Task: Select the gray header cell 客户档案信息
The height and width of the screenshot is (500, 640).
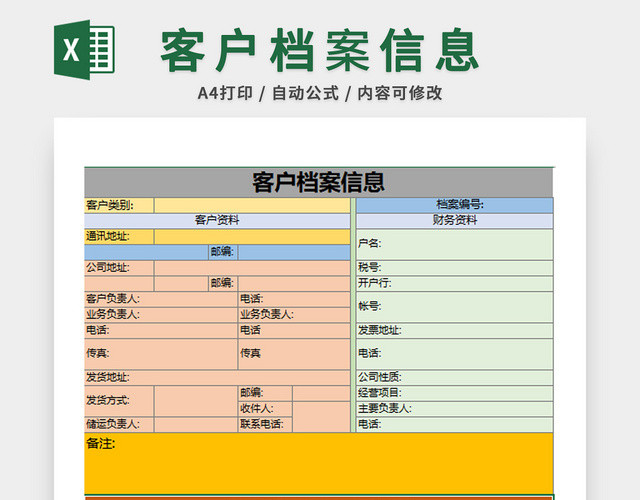Action: pos(319,182)
